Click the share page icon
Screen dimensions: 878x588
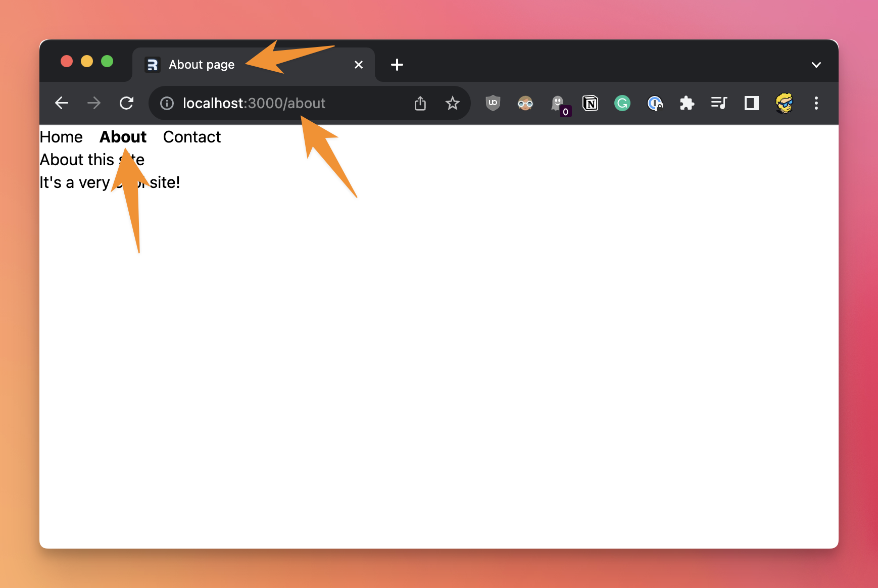(x=420, y=103)
